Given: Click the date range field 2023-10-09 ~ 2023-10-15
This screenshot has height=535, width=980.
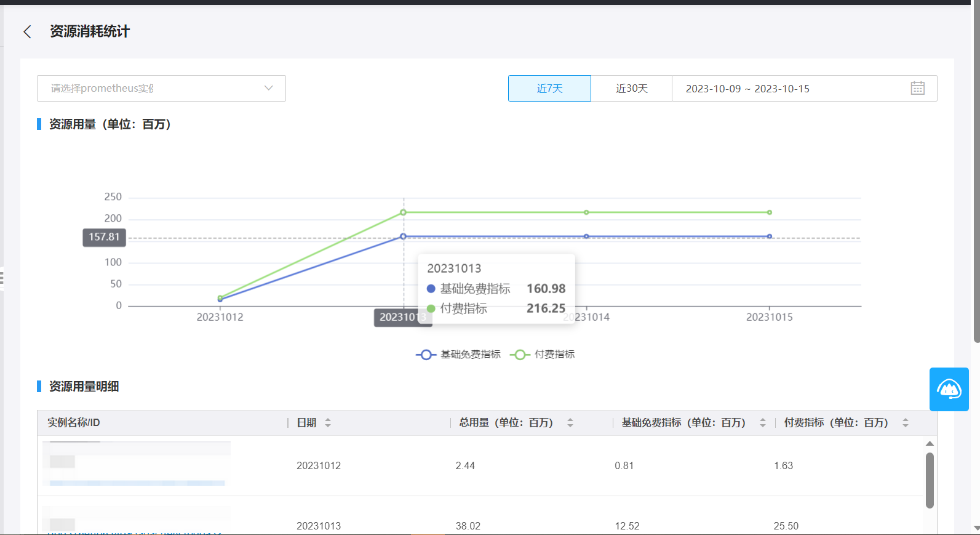Looking at the screenshot, I should (x=747, y=89).
